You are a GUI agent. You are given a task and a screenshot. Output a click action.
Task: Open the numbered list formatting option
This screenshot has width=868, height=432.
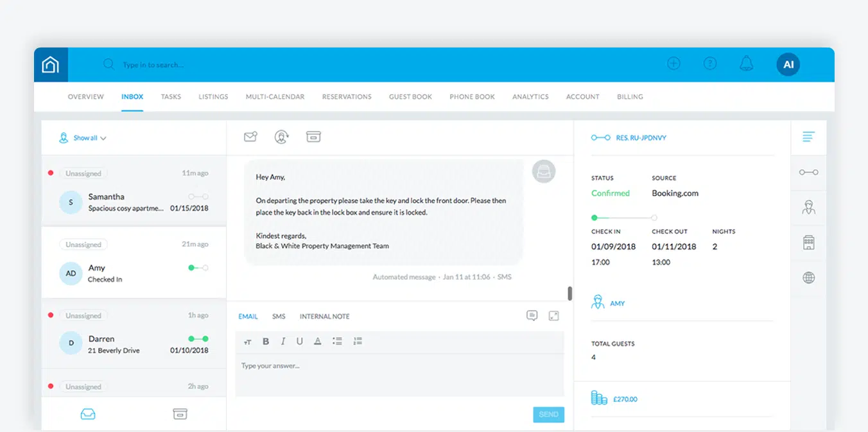358,341
